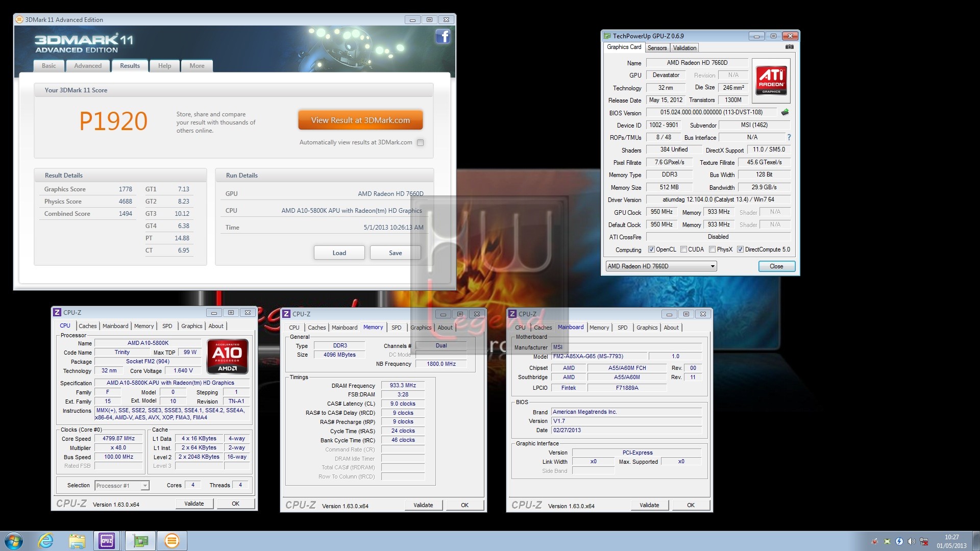The width and height of the screenshot is (980, 551).
Task: Click the motherboard model FM2-A85XA-G65 field
Action: click(x=599, y=357)
